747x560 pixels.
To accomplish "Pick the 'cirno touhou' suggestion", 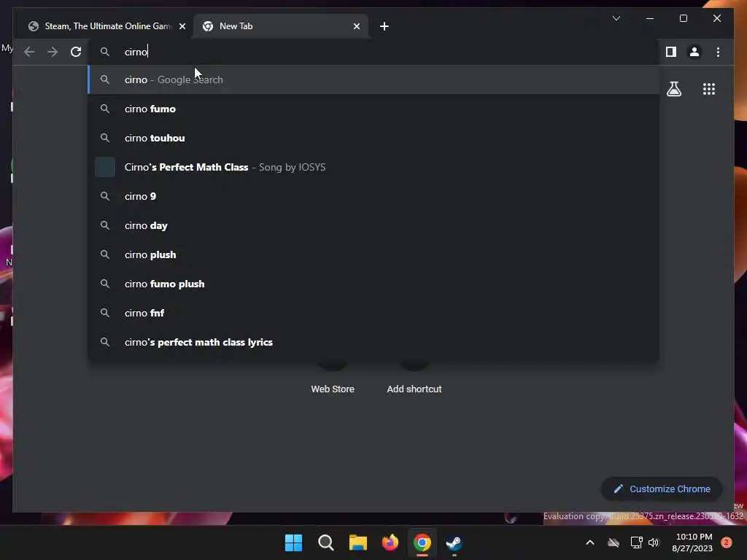I will click(x=374, y=138).
